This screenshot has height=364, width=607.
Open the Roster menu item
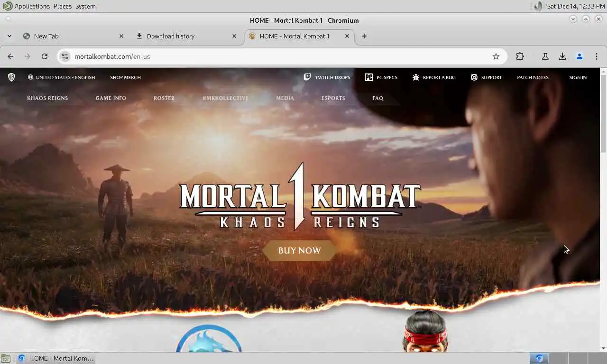[164, 98]
